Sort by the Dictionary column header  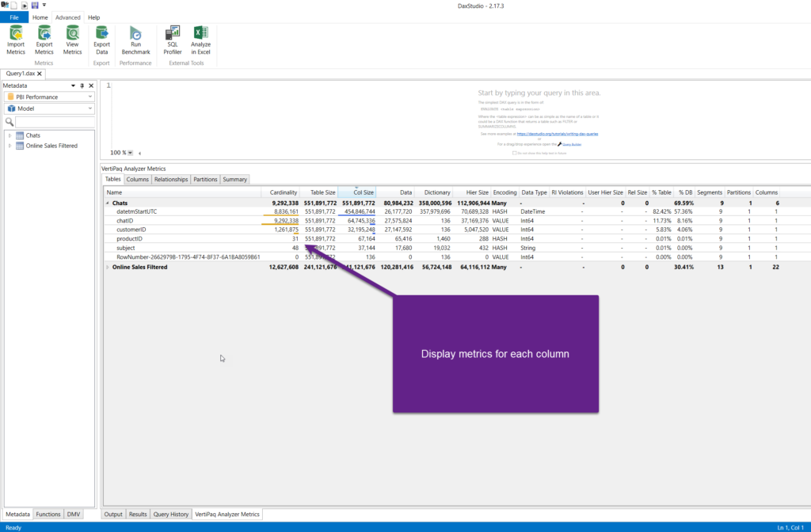(x=433, y=192)
